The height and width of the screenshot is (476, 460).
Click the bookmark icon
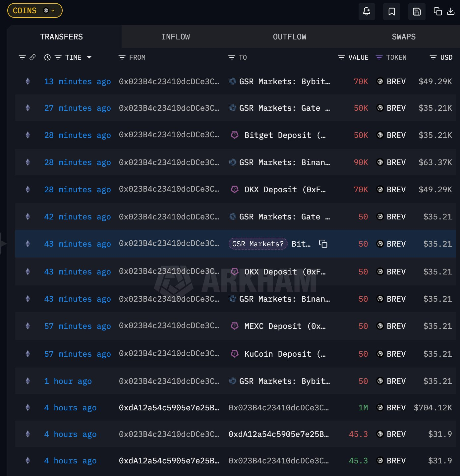click(391, 12)
